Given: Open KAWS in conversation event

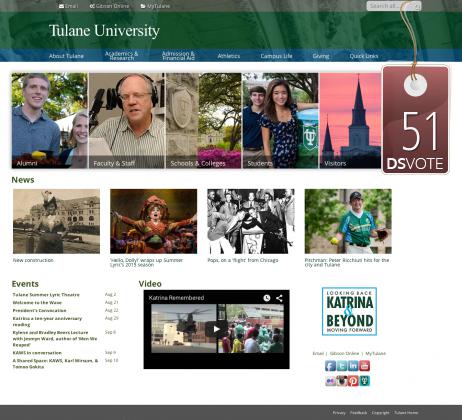Looking at the screenshot, I should click(37, 353).
